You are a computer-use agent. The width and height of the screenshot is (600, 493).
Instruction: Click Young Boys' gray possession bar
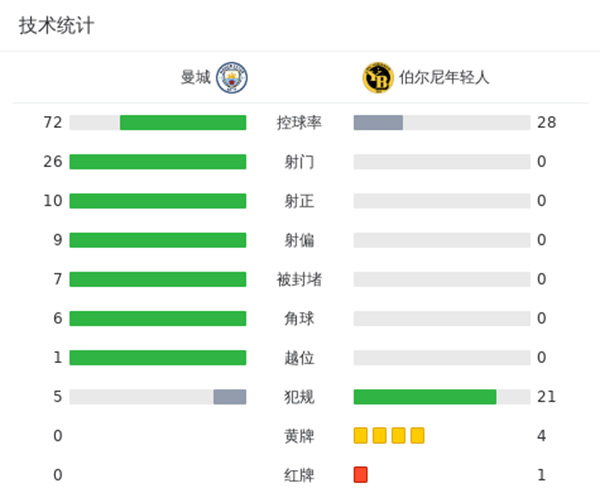378,122
